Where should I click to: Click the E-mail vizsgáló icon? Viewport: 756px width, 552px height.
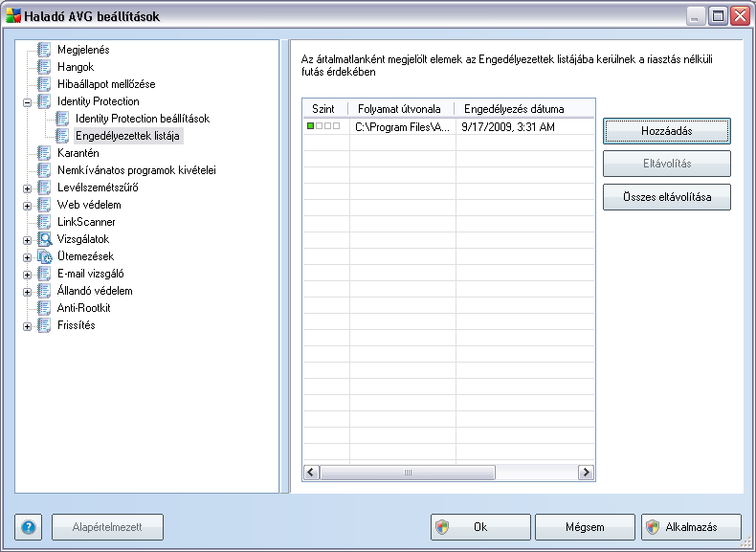tap(44, 274)
